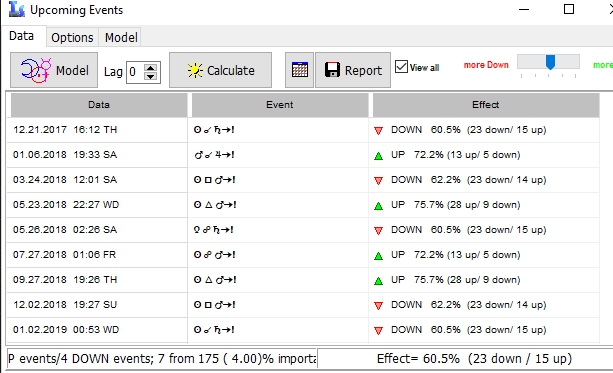Maximize the Upcoming Events window
613x373 pixels.
pyautogui.click(x=569, y=9)
